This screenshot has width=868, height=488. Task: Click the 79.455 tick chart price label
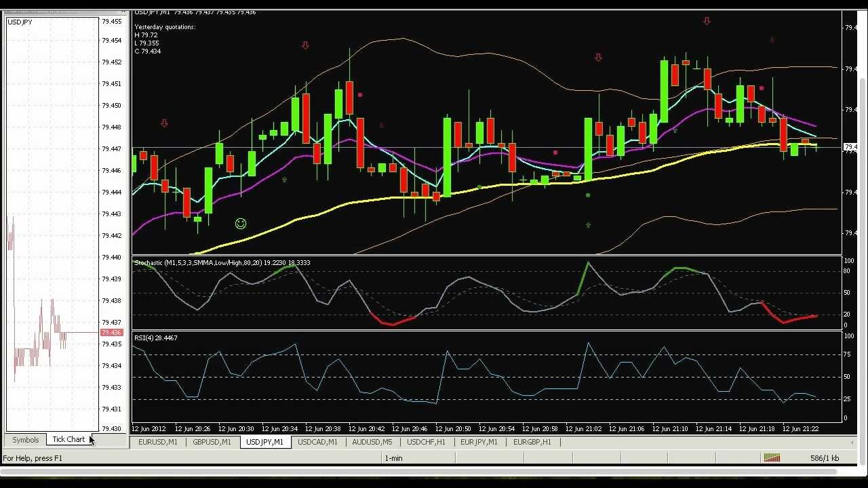pyautogui.click(x=111, y=22)
